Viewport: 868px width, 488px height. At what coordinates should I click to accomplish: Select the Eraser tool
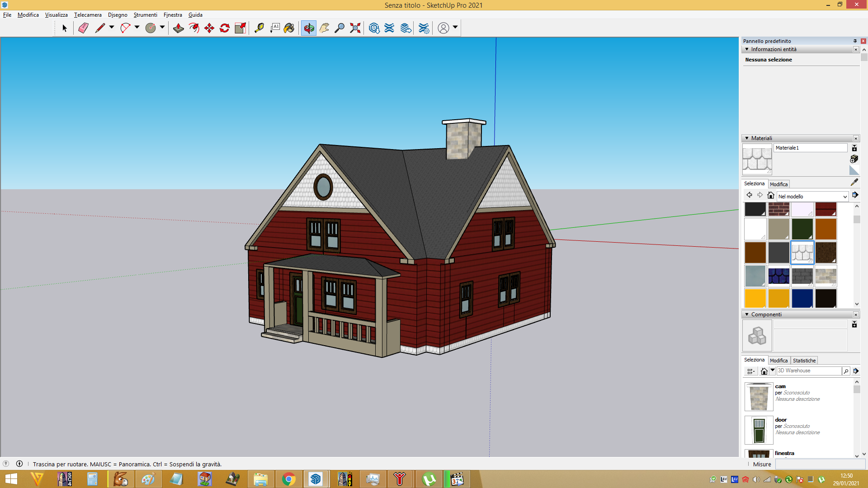(x=83, y=28)
